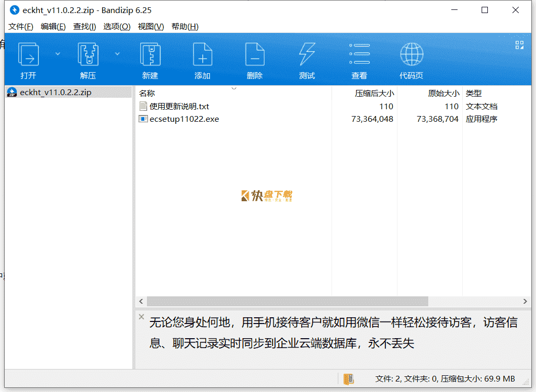The height and width of the screenshot is (392, 536).
Task: Click the 代码页 (Code page) globe icon
Action: [412, 54]
